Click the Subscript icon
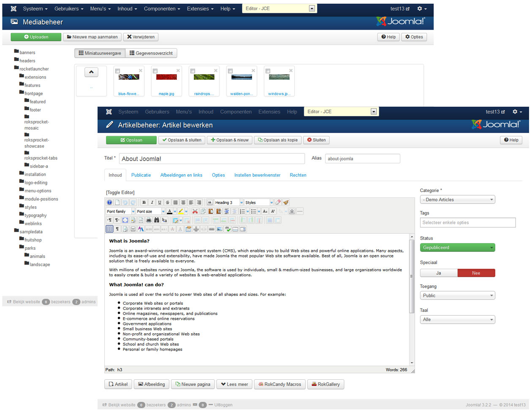The height and width of the screenshot is (413, 532). coord(265,211)
